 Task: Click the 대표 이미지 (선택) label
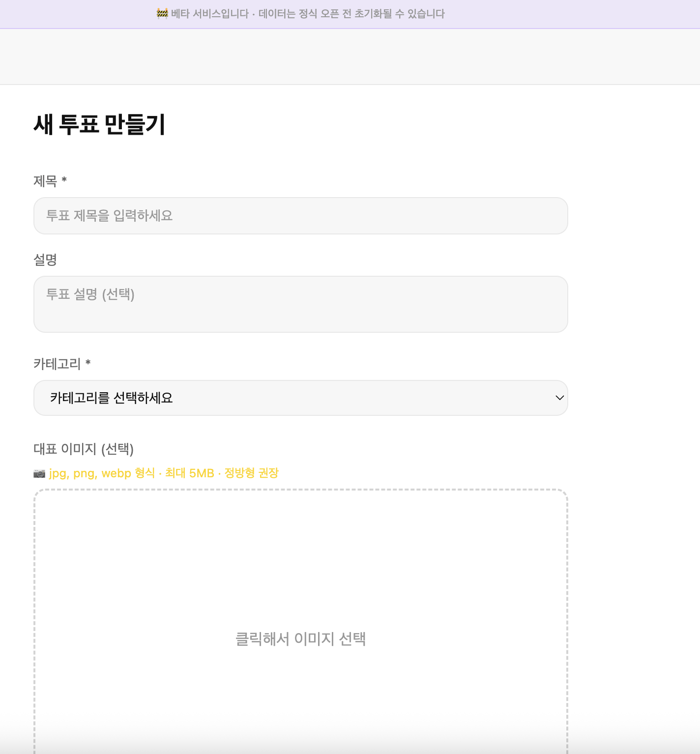pyautogui.click(x=84, y=449)
